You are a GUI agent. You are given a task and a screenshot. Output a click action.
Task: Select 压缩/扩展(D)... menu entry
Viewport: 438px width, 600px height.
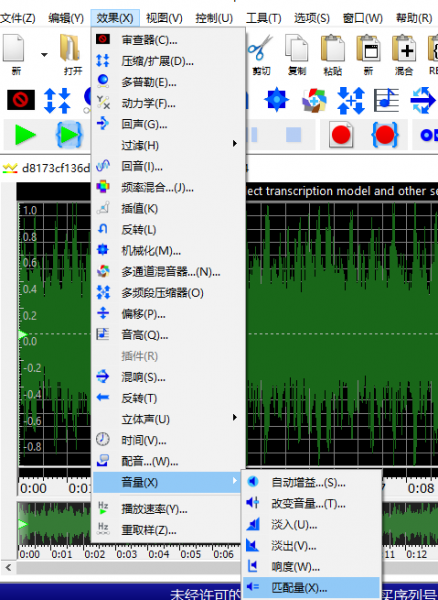point(168,61)
